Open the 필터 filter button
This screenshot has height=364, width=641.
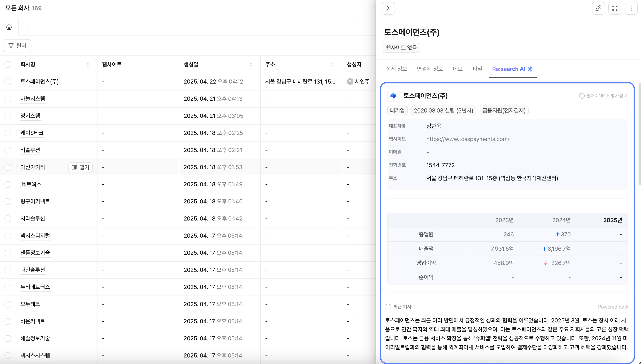tap(17, 46)
